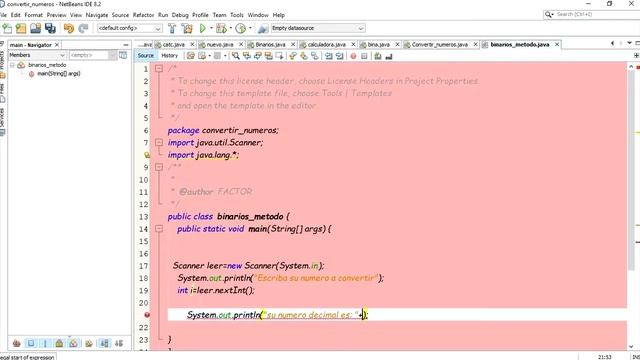Open the Source menu

pyautogui.click(x=120, y=15)
